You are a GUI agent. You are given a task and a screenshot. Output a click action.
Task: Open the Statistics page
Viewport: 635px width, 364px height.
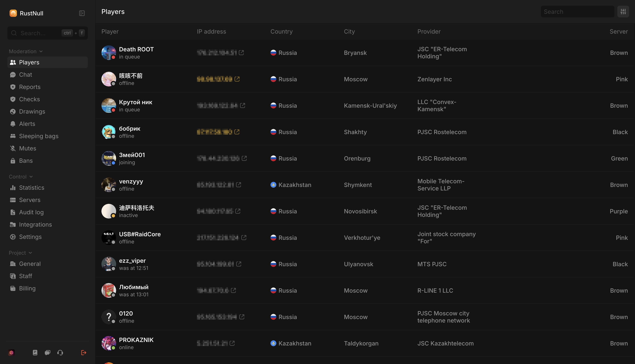tap(32, 188)
